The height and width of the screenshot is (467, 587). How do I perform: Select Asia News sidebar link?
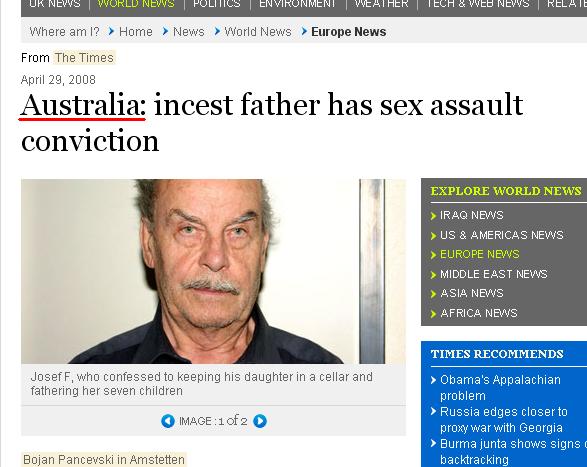(x=471, y=293)
